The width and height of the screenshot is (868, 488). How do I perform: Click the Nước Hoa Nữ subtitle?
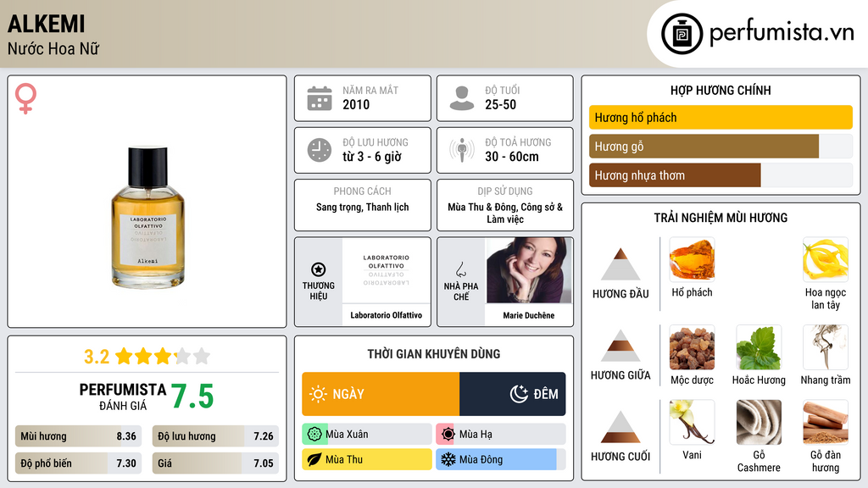[53, 49]
